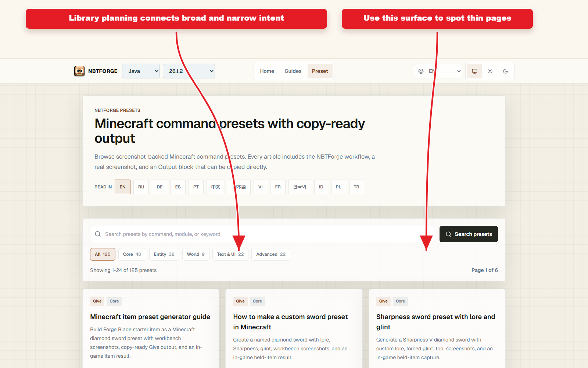Click the globe language icon
Screen dimensions: 588x368
(421, 71)
